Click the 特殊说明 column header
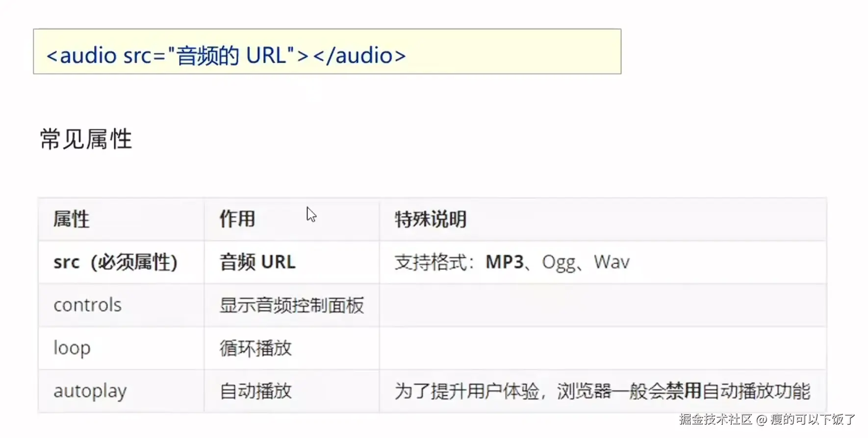The image size is (868, 438). pyautogui.click(x=431, y=219)
